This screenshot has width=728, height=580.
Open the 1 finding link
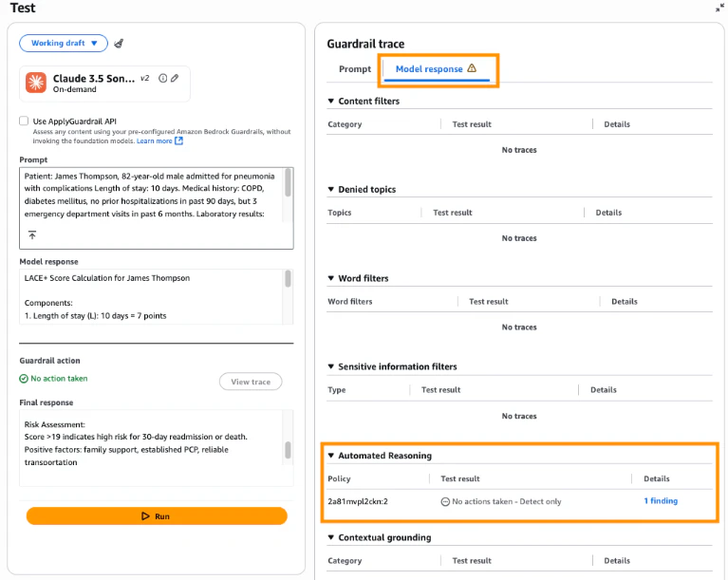pyautogui.click(x=661, y=500)
